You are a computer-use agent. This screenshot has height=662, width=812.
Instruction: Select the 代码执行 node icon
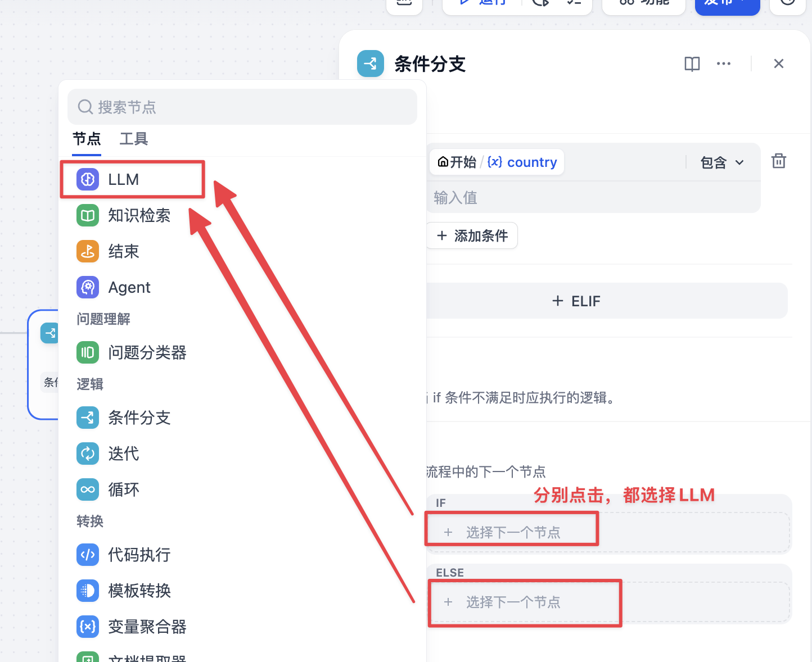click(x=88, y=555)
